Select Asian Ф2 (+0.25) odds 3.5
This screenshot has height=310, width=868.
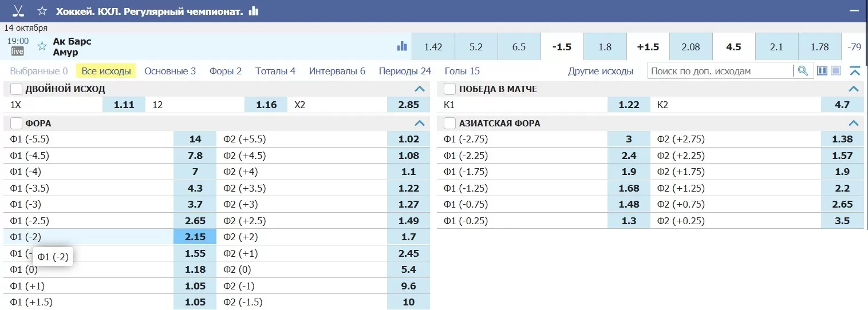tap(842, 221)
